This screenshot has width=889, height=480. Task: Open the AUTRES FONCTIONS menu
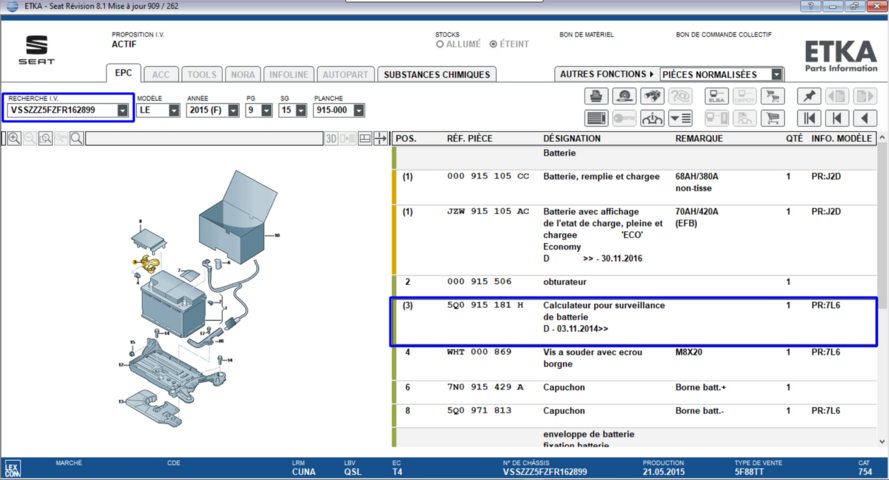pyautogui.click(x=607, y=74)
